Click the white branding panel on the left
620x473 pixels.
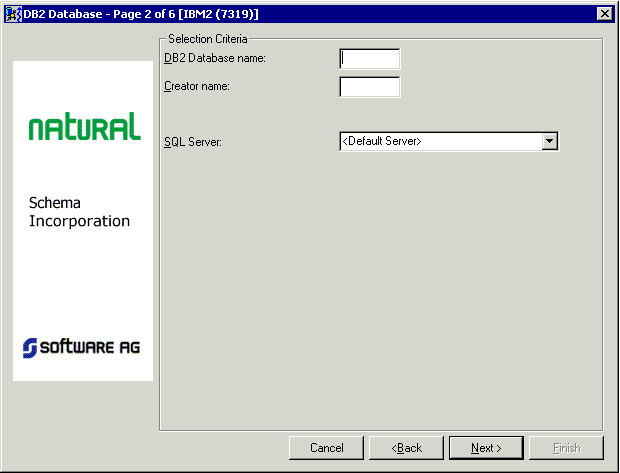83,280
